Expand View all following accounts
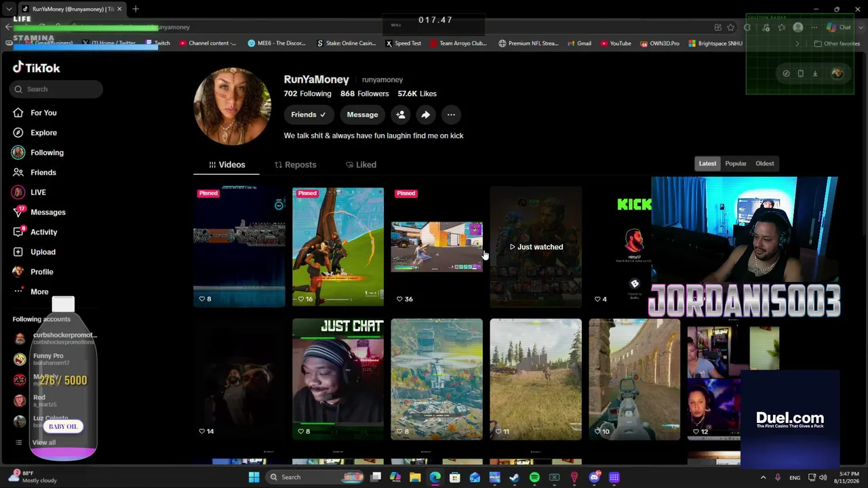The width and height of the screenshot is (868, 488). click(x=44, y=443)
